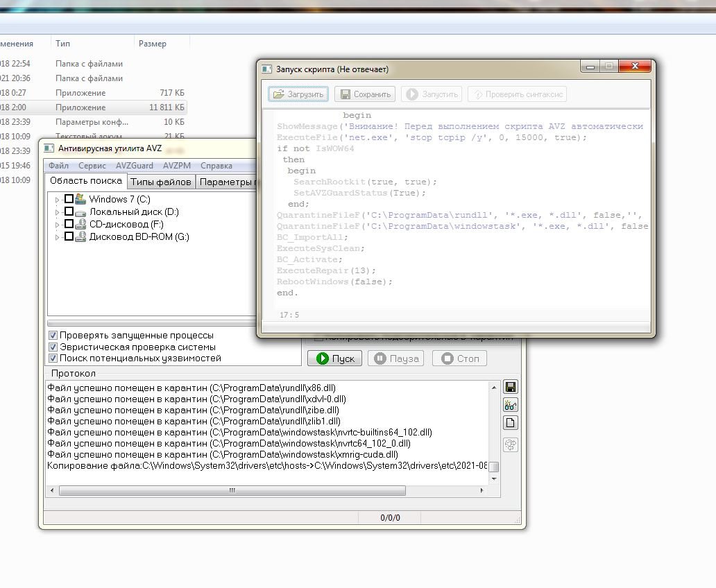Click the blank page clear protocol icon
This screenshot has height=588, width=716.
tap(511, 423)
